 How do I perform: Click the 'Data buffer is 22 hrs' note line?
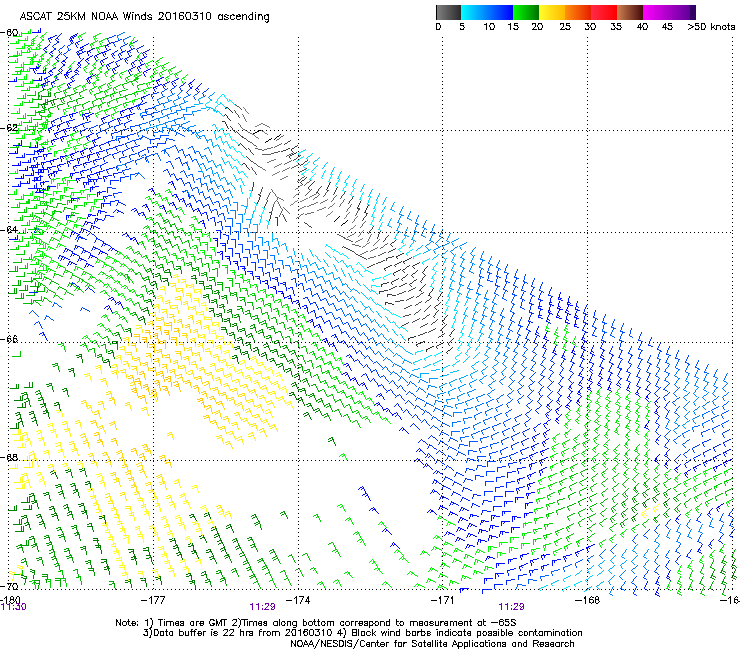[362, 633]
